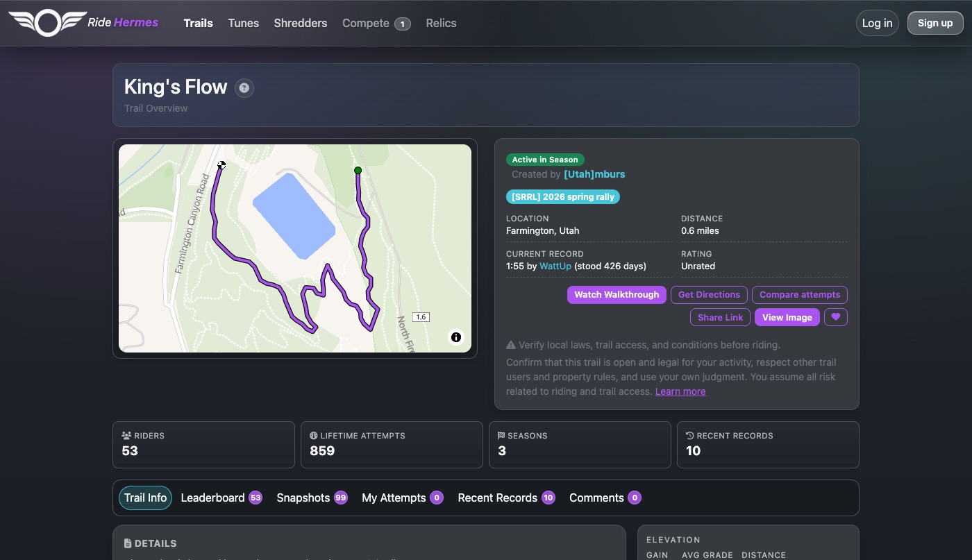Open the Tunes nav item
Image resolution: width=972 pixels, height=560 pixels.
[243, 23]
